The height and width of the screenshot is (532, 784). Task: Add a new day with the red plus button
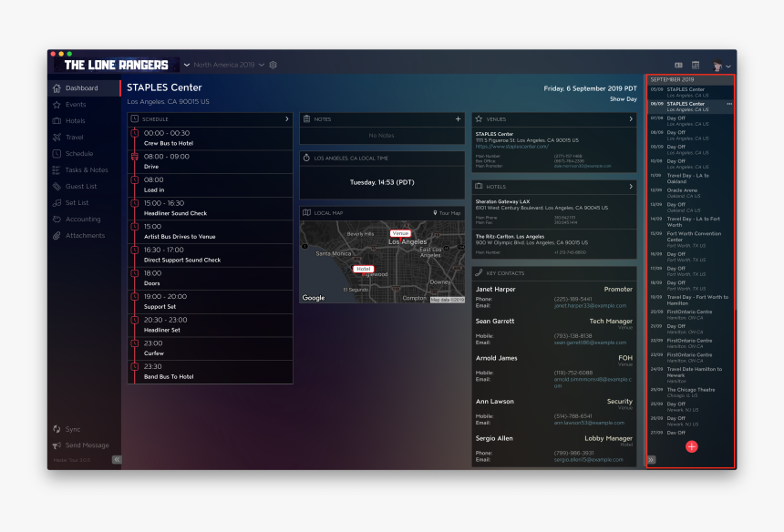pyautogui.click(x=692, y=446)
